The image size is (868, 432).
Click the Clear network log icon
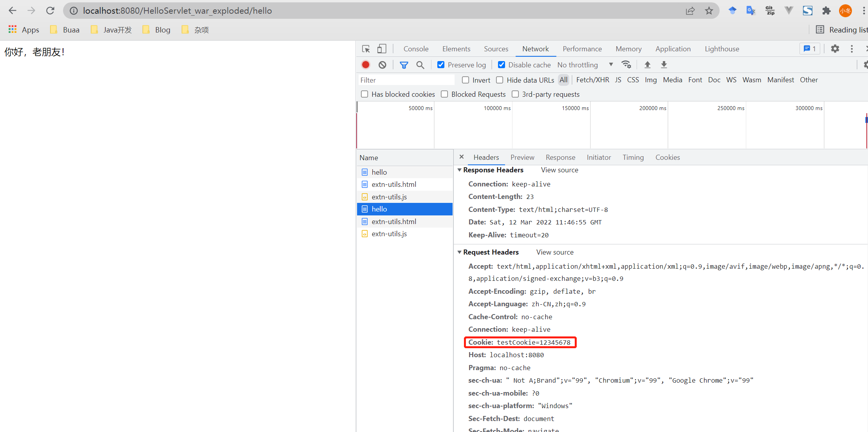tap(383, 65)
